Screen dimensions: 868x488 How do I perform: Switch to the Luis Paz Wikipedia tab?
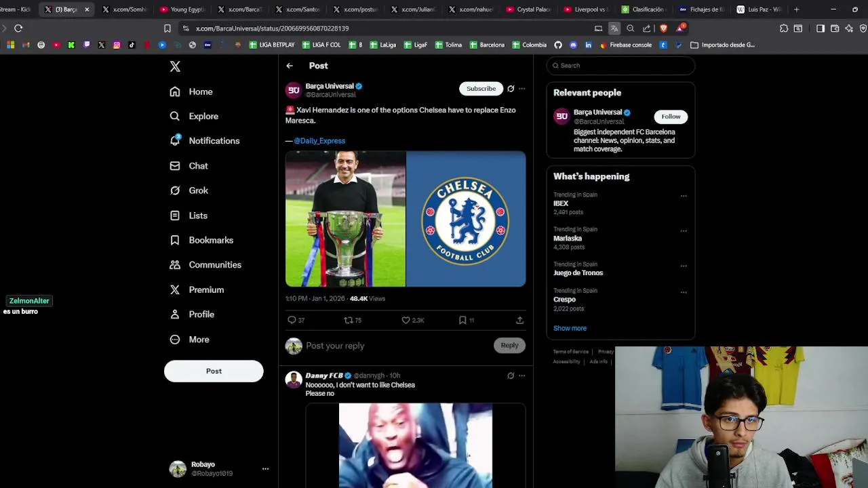(x=759, y=9)
